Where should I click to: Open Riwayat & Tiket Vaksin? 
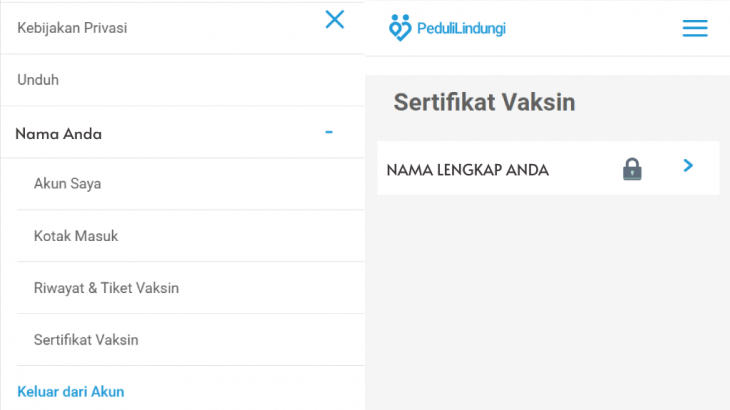[x=106, y=288]
